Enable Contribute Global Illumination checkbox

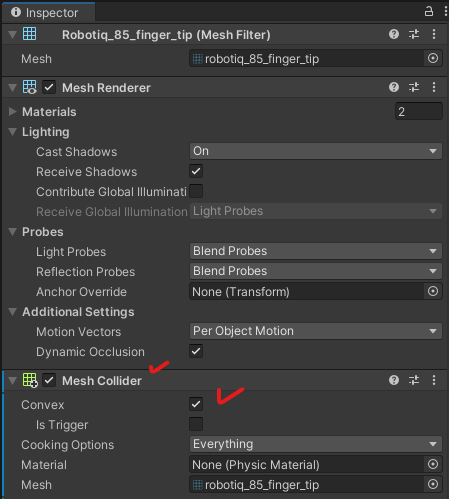(196, 191)
